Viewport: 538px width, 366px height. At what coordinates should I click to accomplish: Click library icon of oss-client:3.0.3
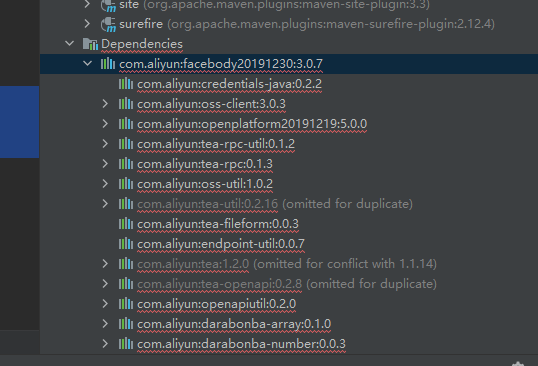[126, 104]
